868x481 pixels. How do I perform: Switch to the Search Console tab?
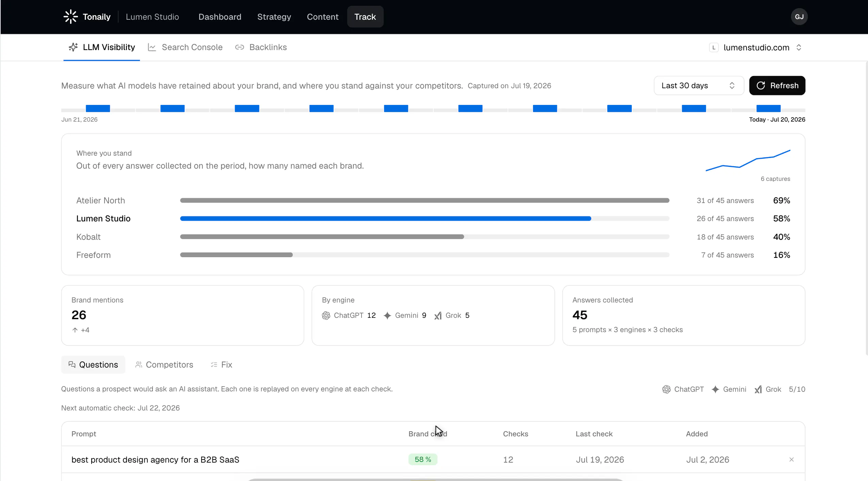[185, 47]
